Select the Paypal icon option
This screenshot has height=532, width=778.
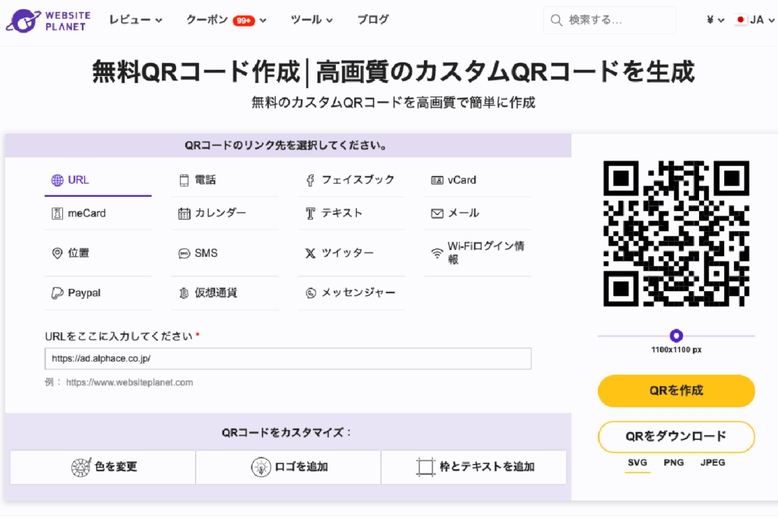[57, 293]
